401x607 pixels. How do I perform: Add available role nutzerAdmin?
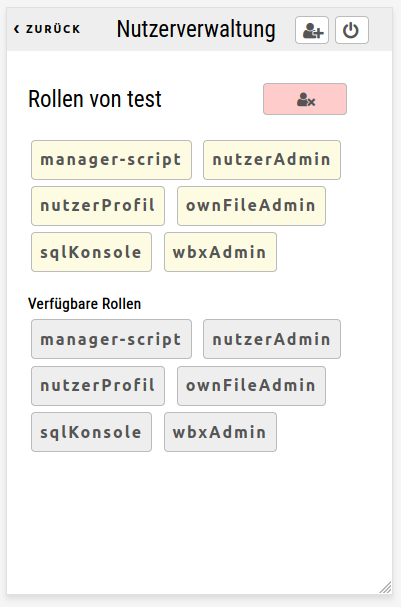pyautogui.click(x=272, y=339)
